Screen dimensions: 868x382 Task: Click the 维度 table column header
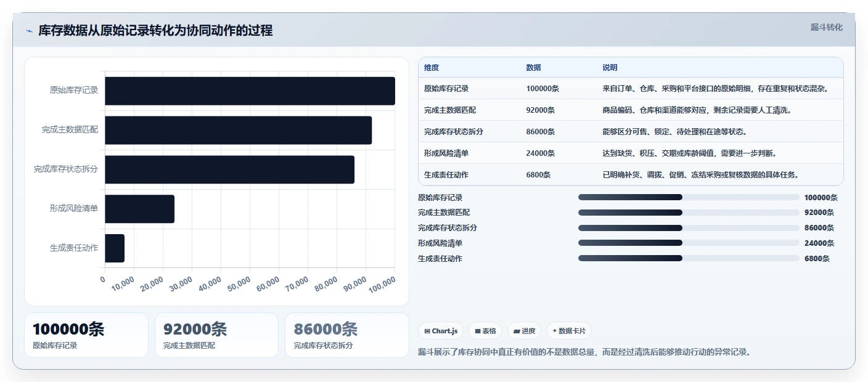coord(432,68)
